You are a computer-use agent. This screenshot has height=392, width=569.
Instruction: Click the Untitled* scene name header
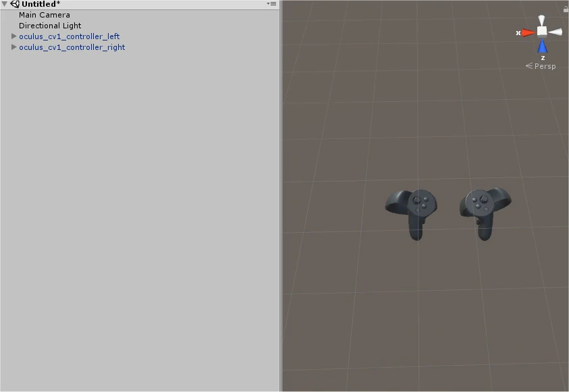pos(40,4)
